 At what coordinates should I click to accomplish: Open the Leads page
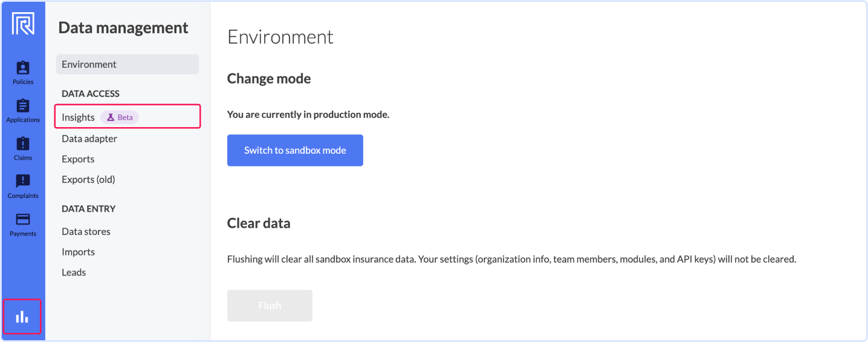tap(74, 272)
